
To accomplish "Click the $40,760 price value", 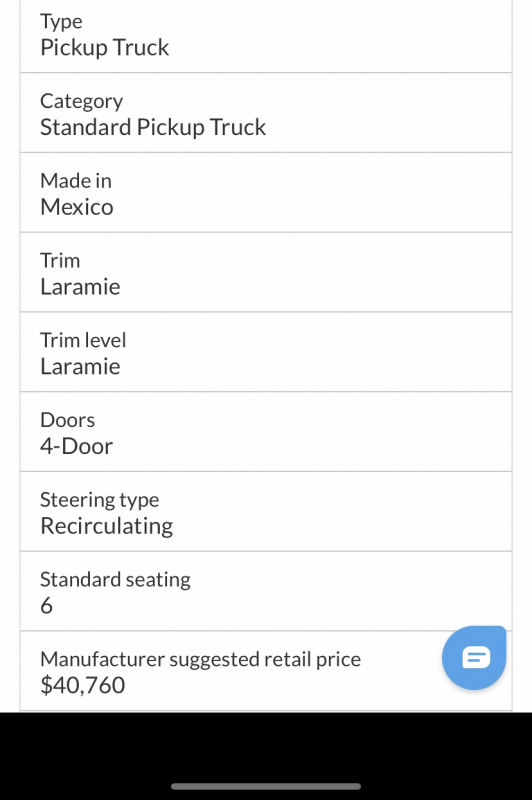I will pyautogui.click(x=83, y=685).
